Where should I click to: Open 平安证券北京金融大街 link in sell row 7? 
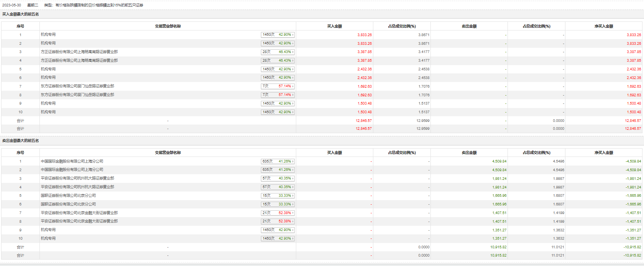pyautogui.click(x=79, y=213)
